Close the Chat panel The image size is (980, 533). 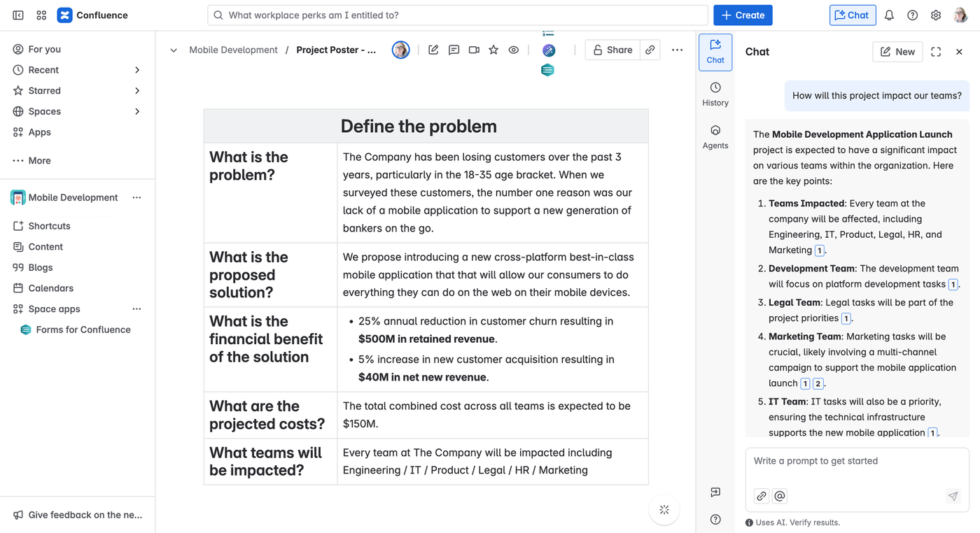coord(959,52)
